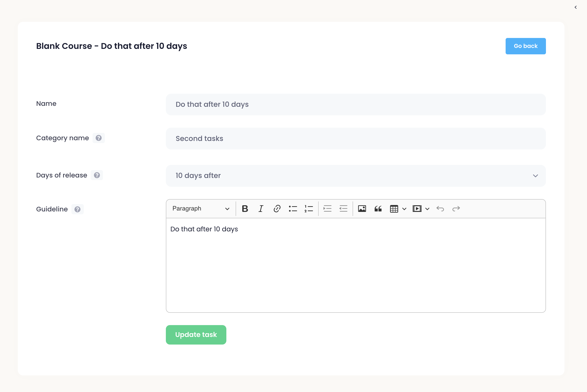Screen dimensions: 587x392
Task: Insert a block quote
Action: click(378, 209)
